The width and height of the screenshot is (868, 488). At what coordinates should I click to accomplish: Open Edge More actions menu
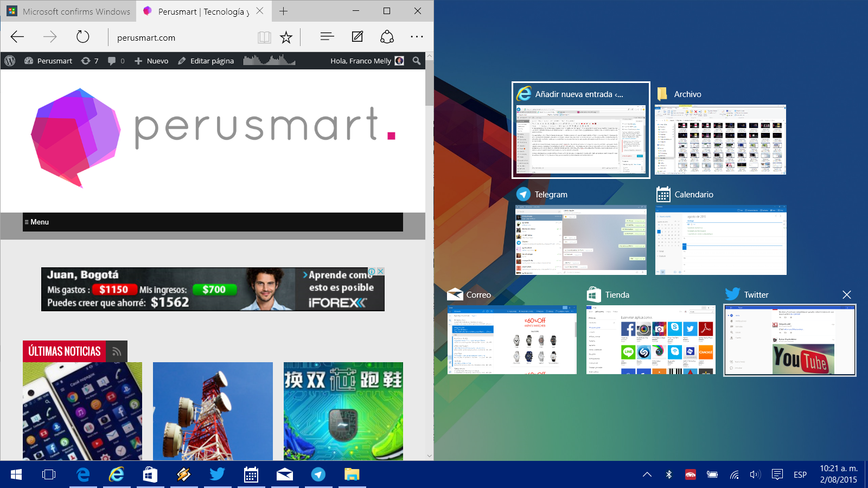(417, 36)
